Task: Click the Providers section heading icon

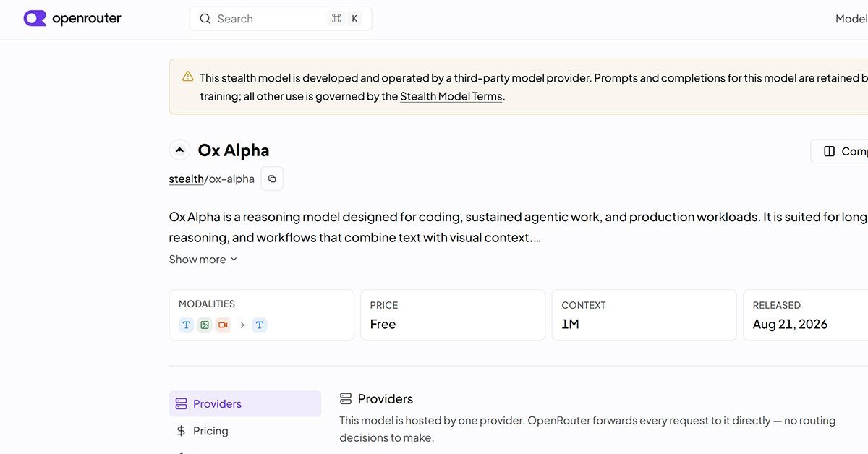Action: [x=346, y=399]
